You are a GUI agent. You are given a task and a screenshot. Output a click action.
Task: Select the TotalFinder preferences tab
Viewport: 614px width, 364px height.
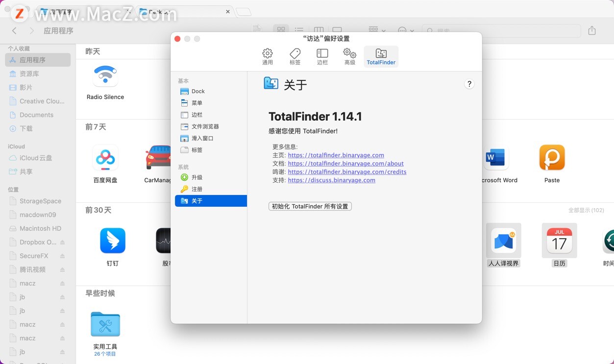click(381, 56)
